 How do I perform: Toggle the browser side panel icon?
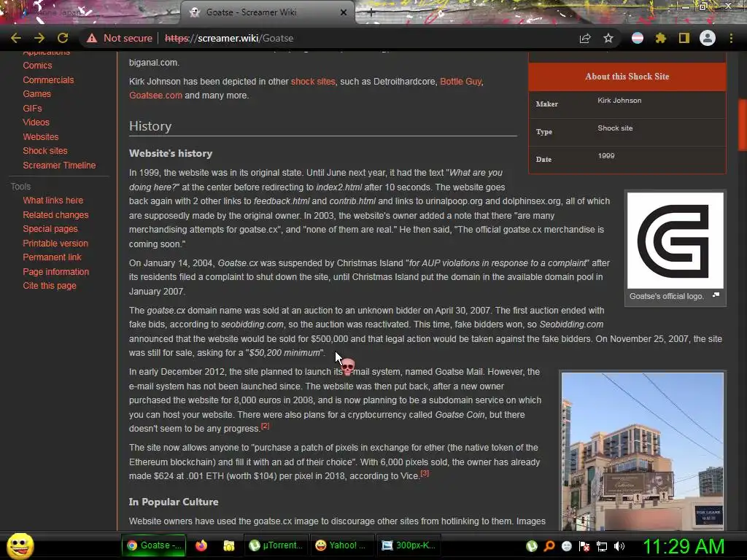pyautogui.click(x=684, y=38)
